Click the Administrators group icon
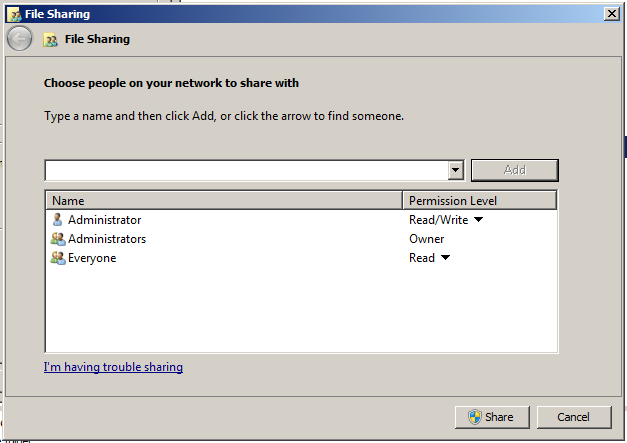Image resolution: width=627 pixels, height=443 pixels. [57, 239]
